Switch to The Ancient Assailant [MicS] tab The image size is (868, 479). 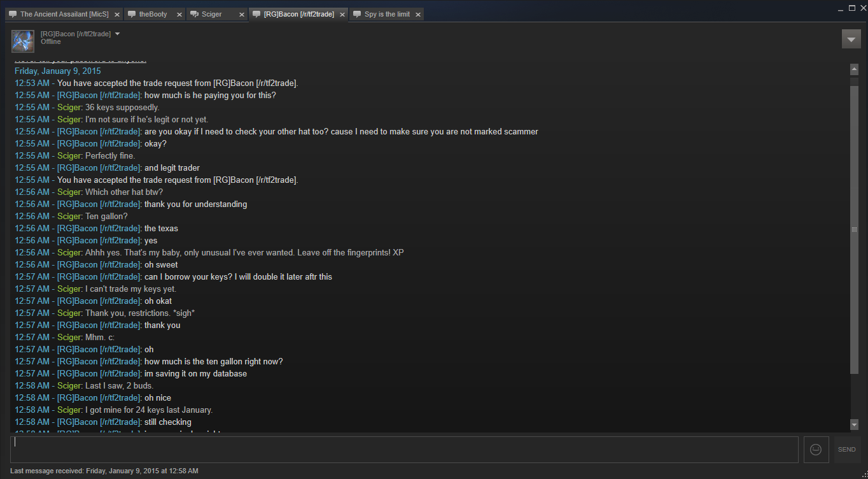point(64,14)
